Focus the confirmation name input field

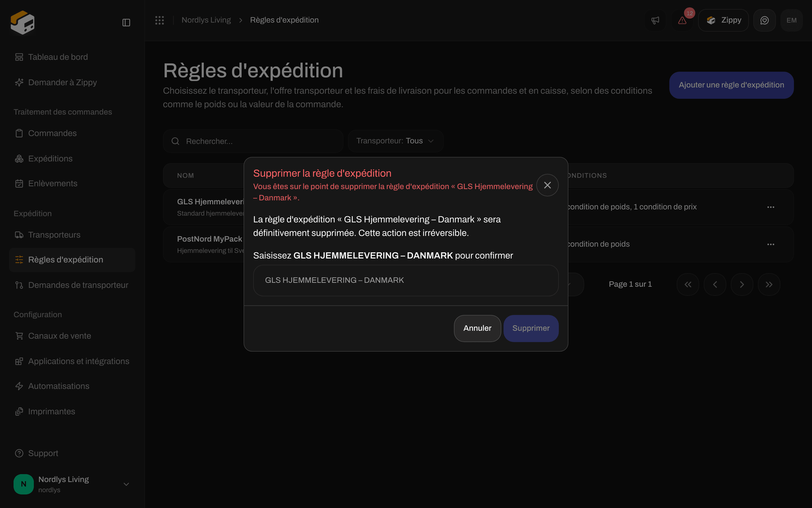point(406,280)
